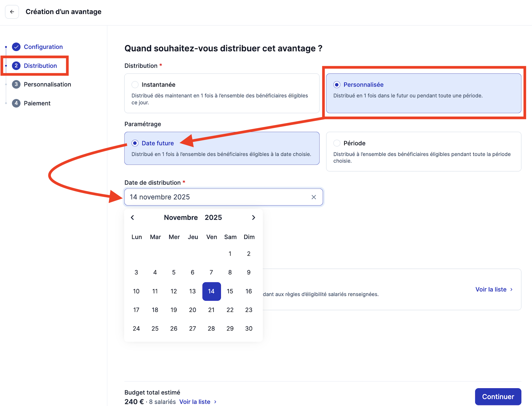This screenshot has width=532, height=406.
Task: Open the 2025 year selector
Action: (x=213, y=217)
